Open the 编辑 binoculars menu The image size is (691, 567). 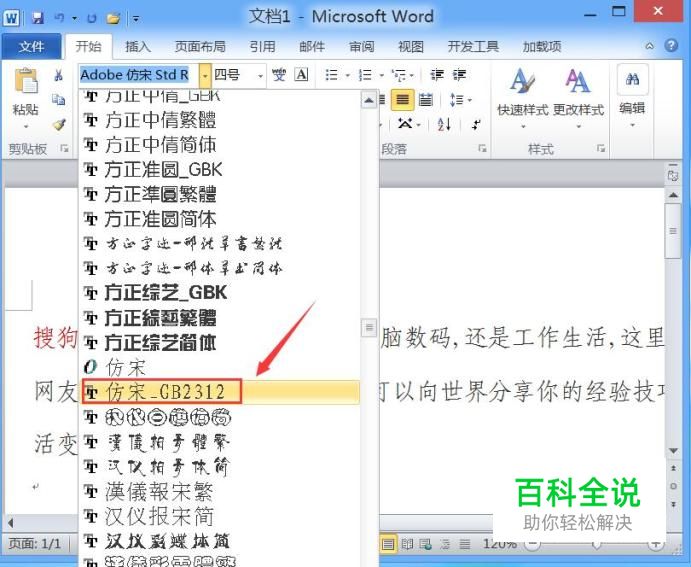point(632,97)
